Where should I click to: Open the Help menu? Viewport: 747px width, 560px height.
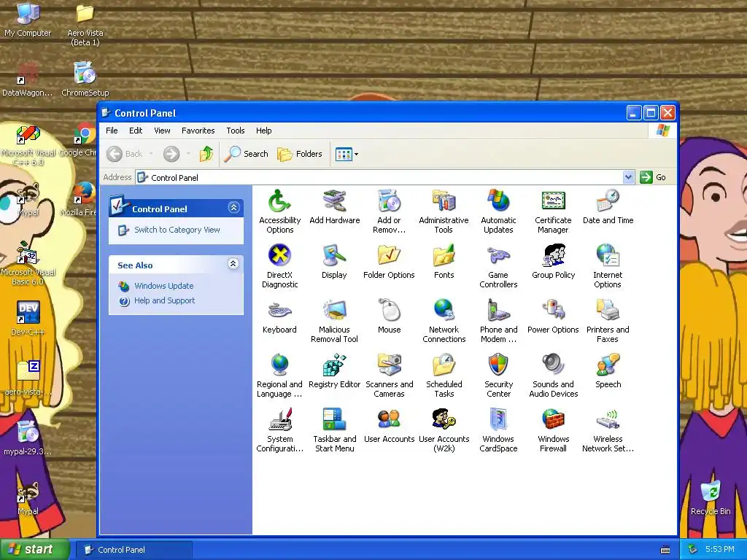(264, 131)
